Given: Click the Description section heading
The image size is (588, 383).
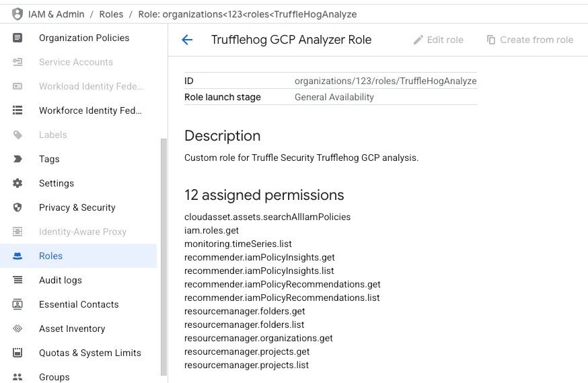Looking at the screenshot, I should click(x=223, y=136).
